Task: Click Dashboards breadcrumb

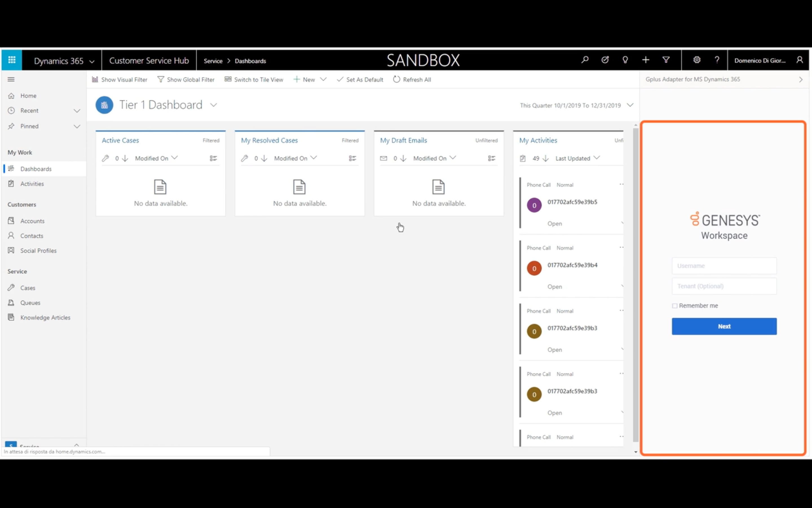Action: (x=250, y=61)
